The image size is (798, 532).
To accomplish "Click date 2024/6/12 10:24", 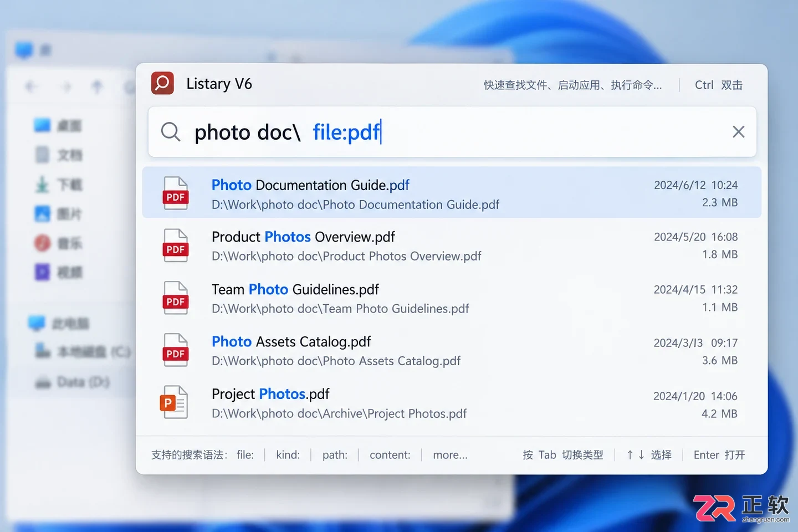I will point(695,185).
